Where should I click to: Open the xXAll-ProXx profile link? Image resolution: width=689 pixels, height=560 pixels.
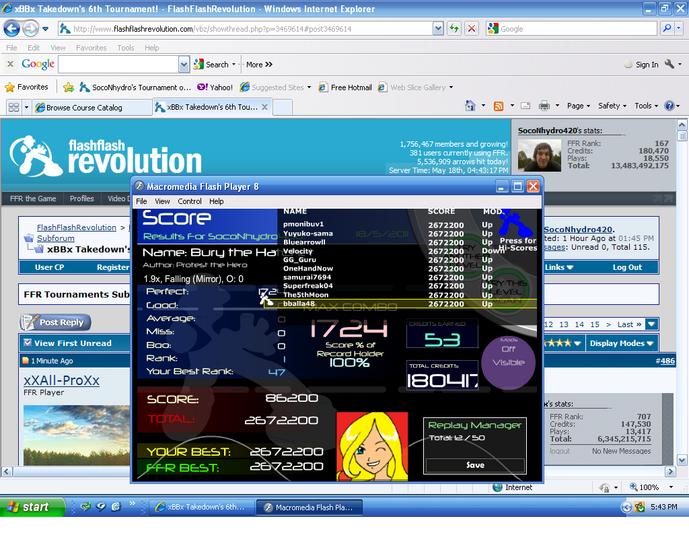62,380
